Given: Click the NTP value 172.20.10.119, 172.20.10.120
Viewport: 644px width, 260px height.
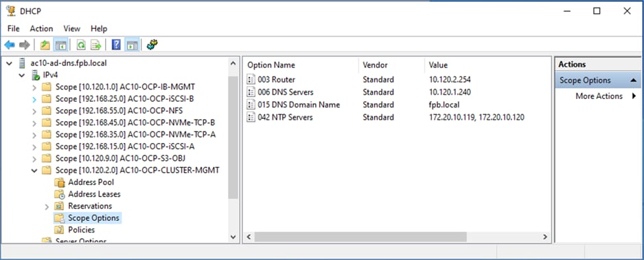Looking at the screenshot, I should [x=476, y=118].
